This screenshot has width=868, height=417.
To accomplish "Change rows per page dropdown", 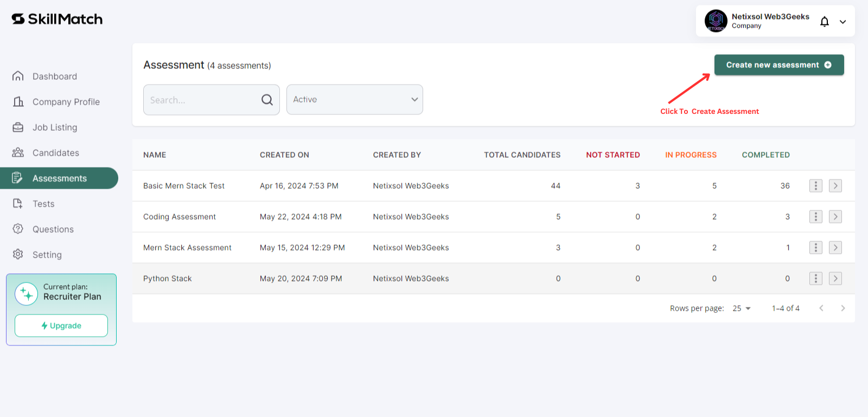I will coord(742,309).
